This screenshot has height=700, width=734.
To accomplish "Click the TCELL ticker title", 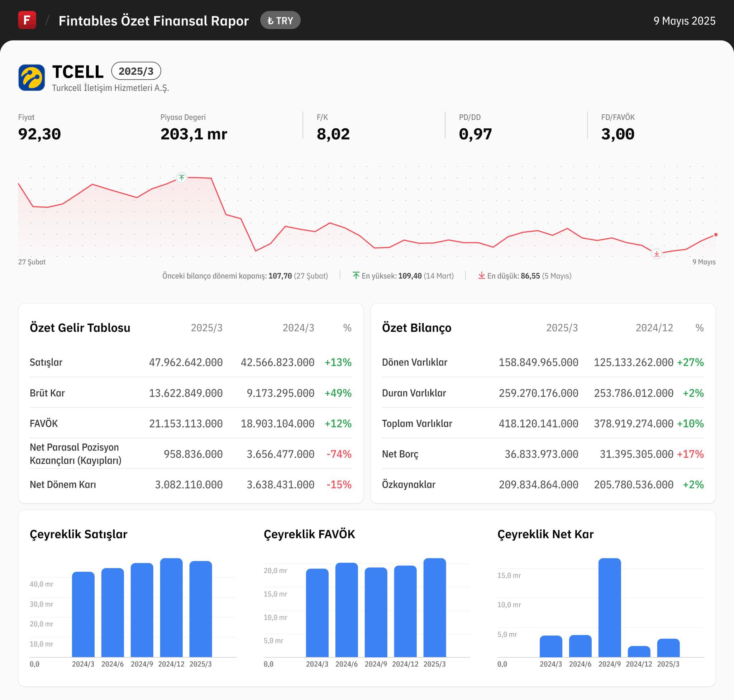I will [x=78, y=72].
